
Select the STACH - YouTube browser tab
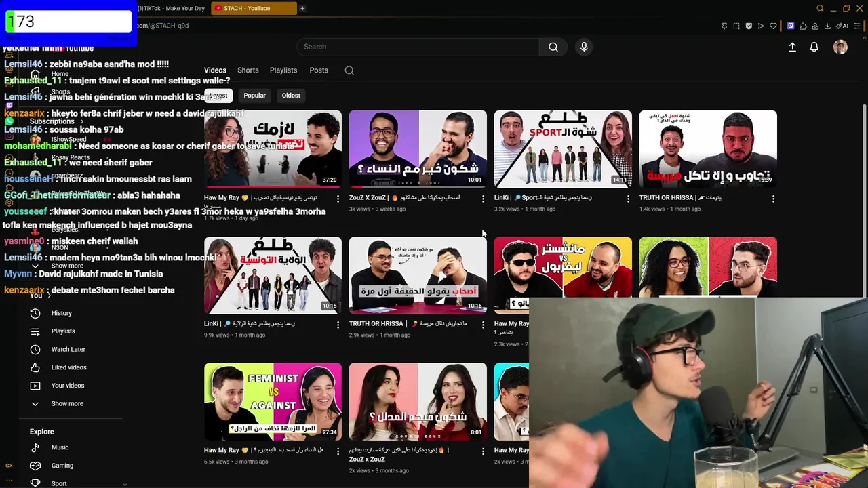pyautogui.click(x=254, y=8)
